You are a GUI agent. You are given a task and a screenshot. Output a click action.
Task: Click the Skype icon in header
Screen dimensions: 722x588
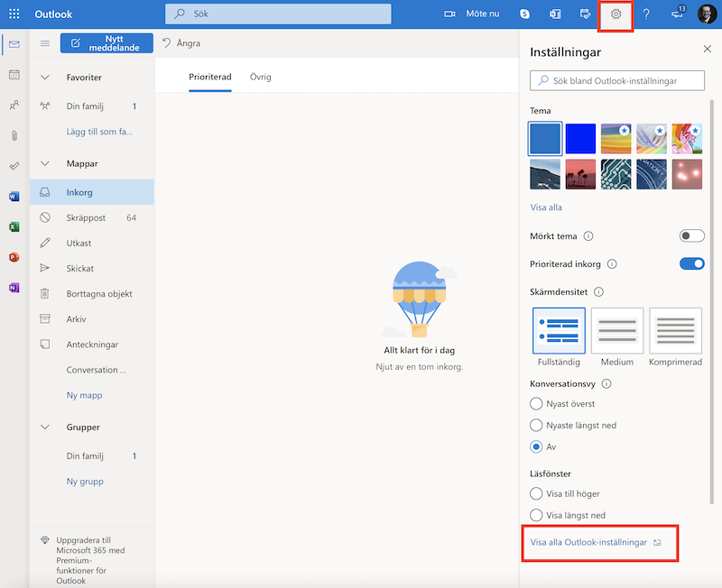tap(524, 14)
